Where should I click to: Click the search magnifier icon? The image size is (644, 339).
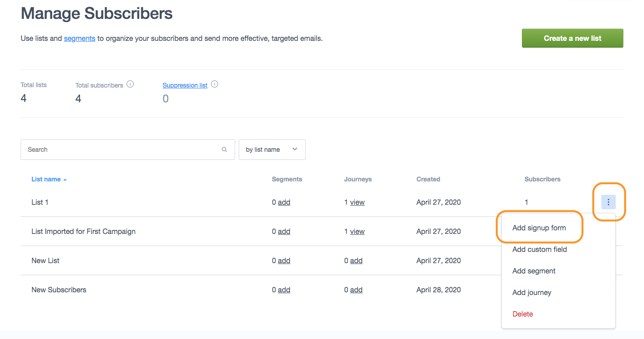coord(224,150)
